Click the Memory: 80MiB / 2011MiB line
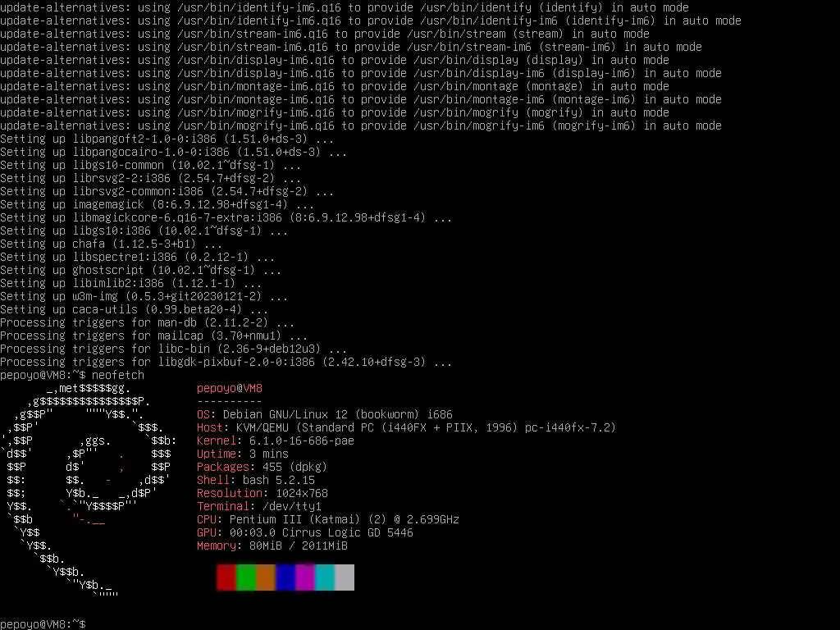The image size is (840, 630). (x=272, y=546)
